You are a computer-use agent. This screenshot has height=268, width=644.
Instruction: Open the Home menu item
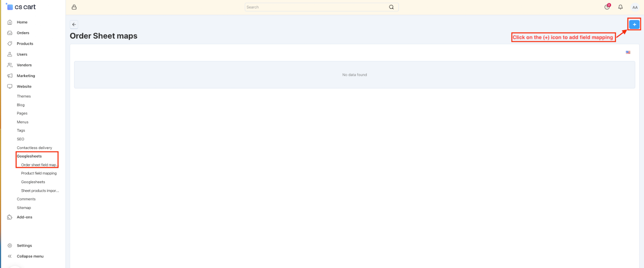[22, 22]
